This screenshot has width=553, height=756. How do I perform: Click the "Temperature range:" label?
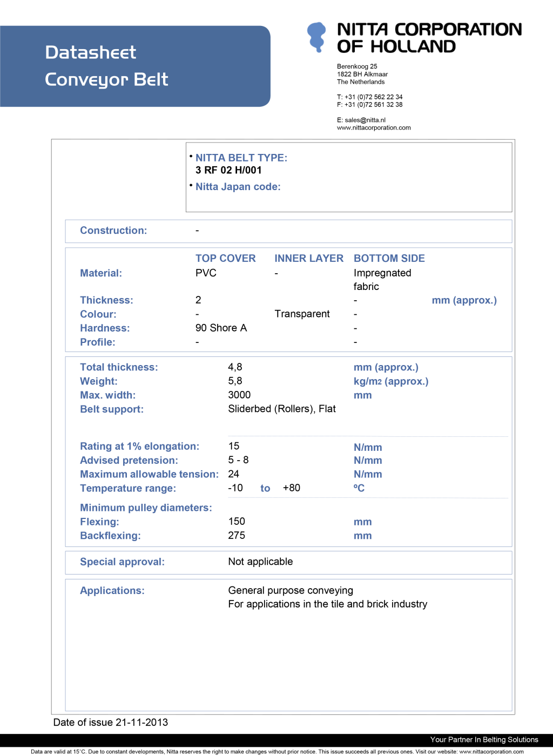pos(128,488)
